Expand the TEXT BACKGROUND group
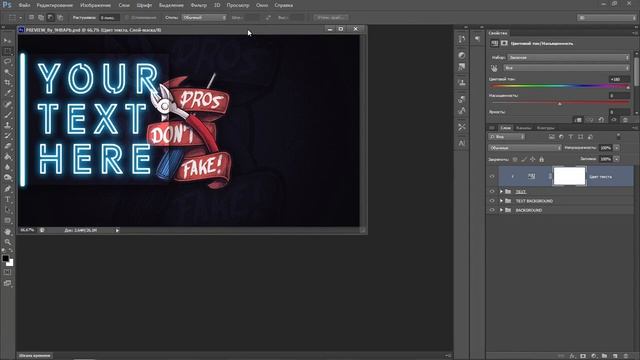The height and width of the screenshot is (360, 640). point(501,201)
